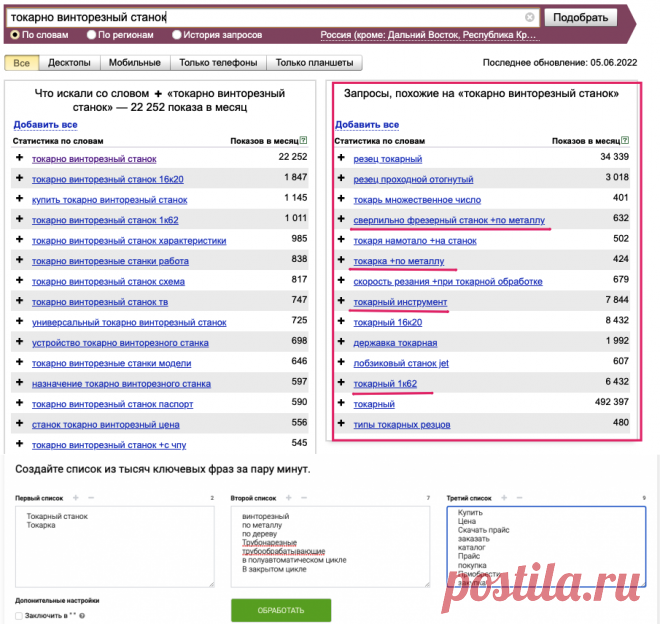Click minus icon next to 'Второй список'
660x624 pixels.
(304, 498)
